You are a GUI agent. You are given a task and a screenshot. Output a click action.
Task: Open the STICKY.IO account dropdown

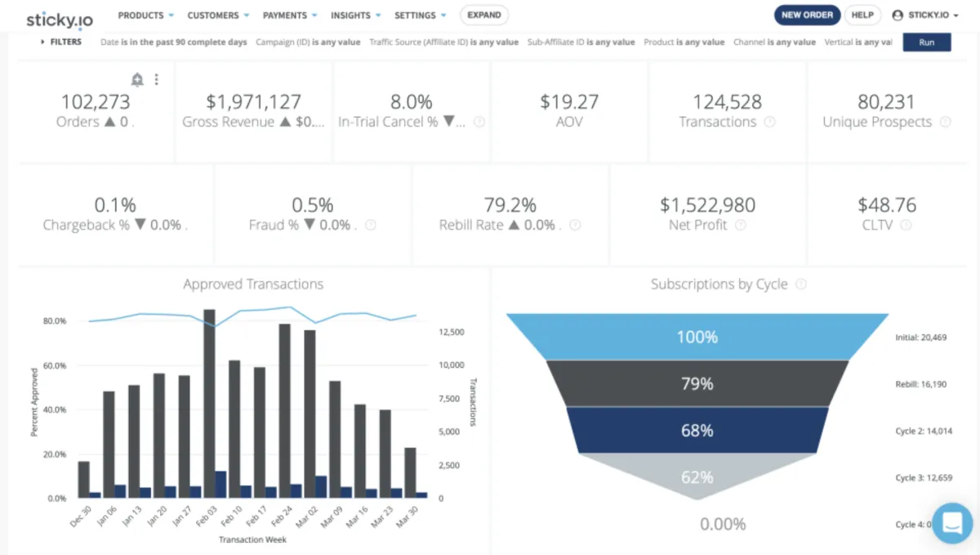click(x=925, y=16)
